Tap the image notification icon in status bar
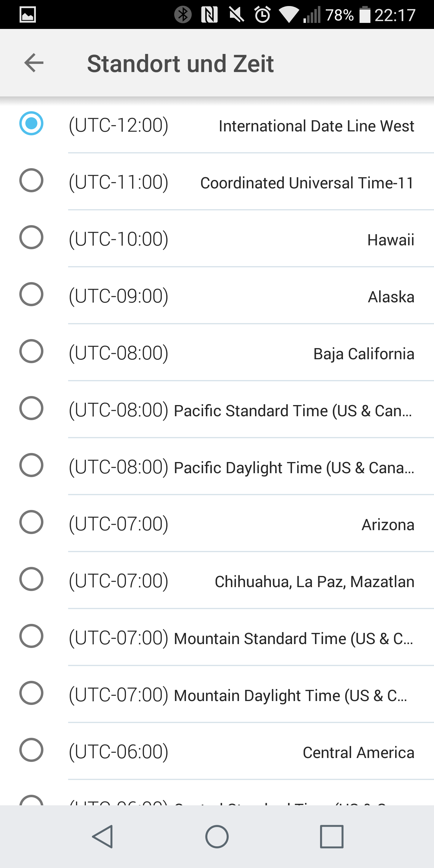The image size is (434, 868). click(x=28, y=15)
